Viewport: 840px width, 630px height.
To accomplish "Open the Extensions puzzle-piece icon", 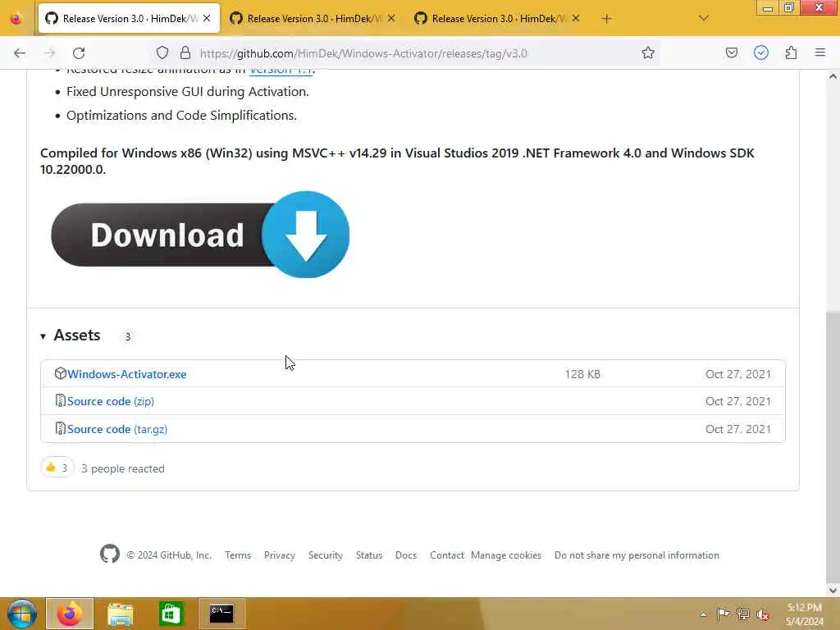I will pos(791,52).
